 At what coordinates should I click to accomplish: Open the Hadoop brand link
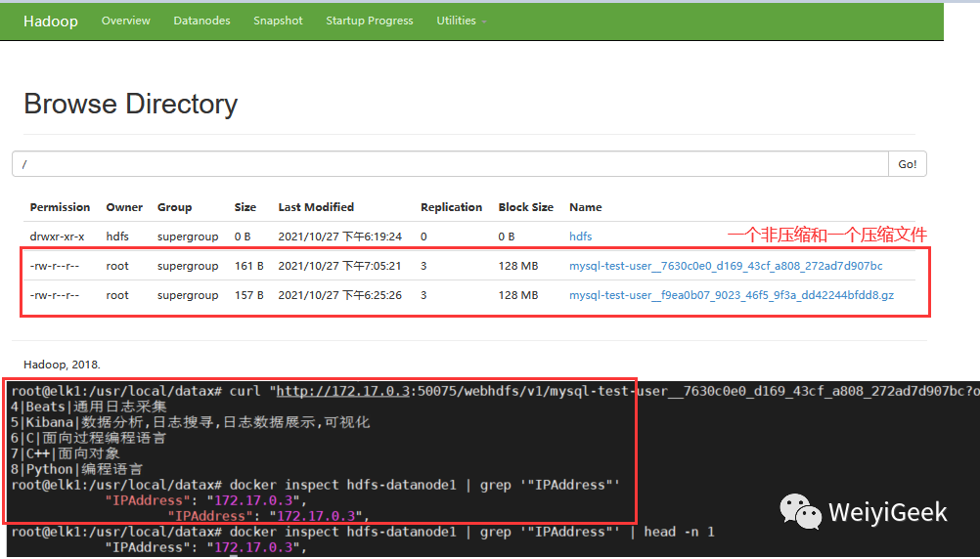click(x=51, y=21)
